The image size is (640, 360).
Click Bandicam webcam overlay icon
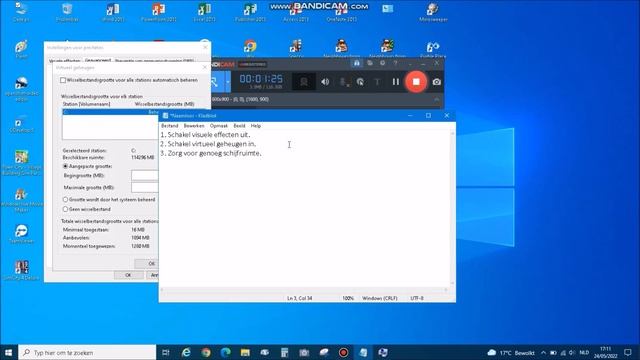pyautogui.click(x=304, y=82)
